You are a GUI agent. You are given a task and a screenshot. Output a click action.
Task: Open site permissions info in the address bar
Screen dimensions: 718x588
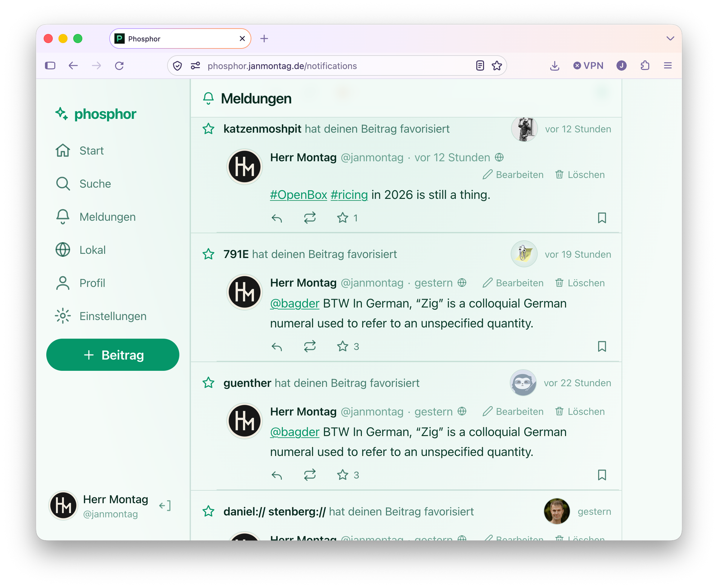[x=195, y=66]
